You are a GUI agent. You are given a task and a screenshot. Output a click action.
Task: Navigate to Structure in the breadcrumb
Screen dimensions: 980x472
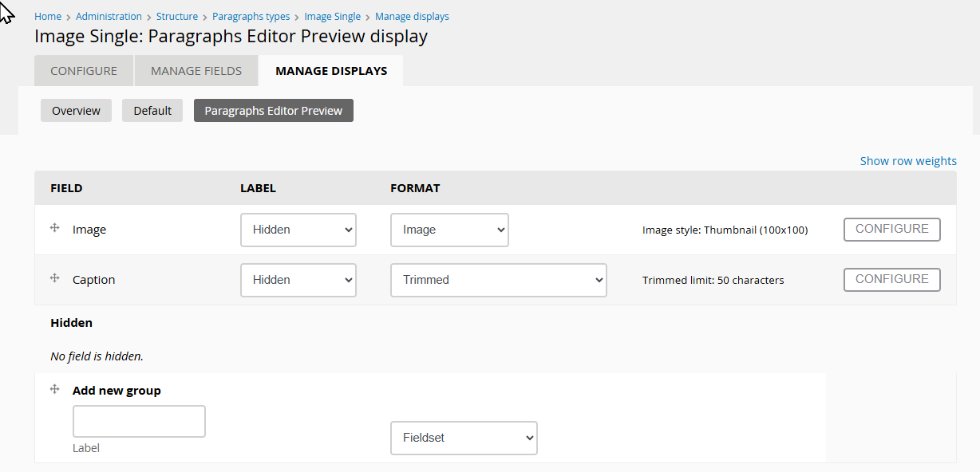(177, 17)
